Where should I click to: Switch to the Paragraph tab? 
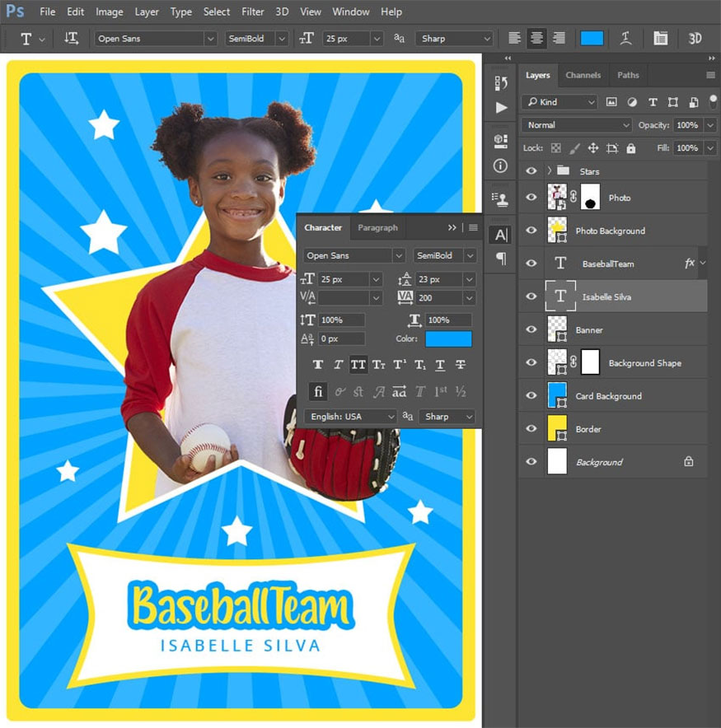point(377,227)
